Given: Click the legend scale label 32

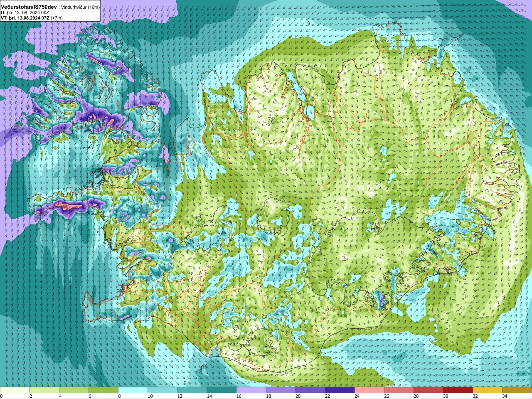Looking at the screenshot, I should point(475,396).
